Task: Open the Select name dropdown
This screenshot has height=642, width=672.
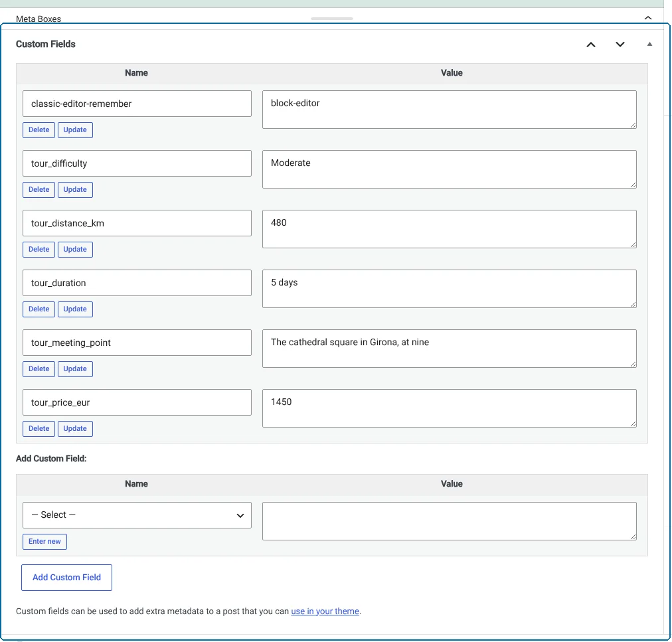Action: tap(137, 515)
